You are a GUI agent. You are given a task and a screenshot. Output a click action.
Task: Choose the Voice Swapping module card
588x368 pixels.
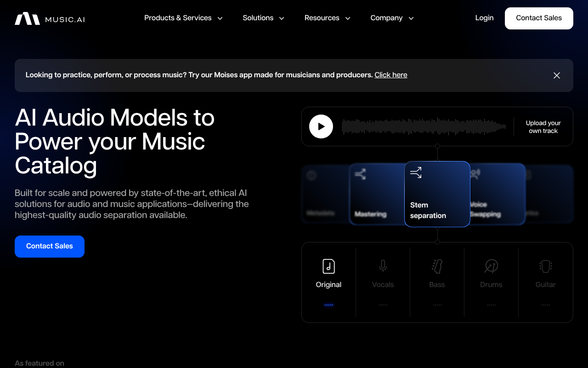[x=497, y=195]
